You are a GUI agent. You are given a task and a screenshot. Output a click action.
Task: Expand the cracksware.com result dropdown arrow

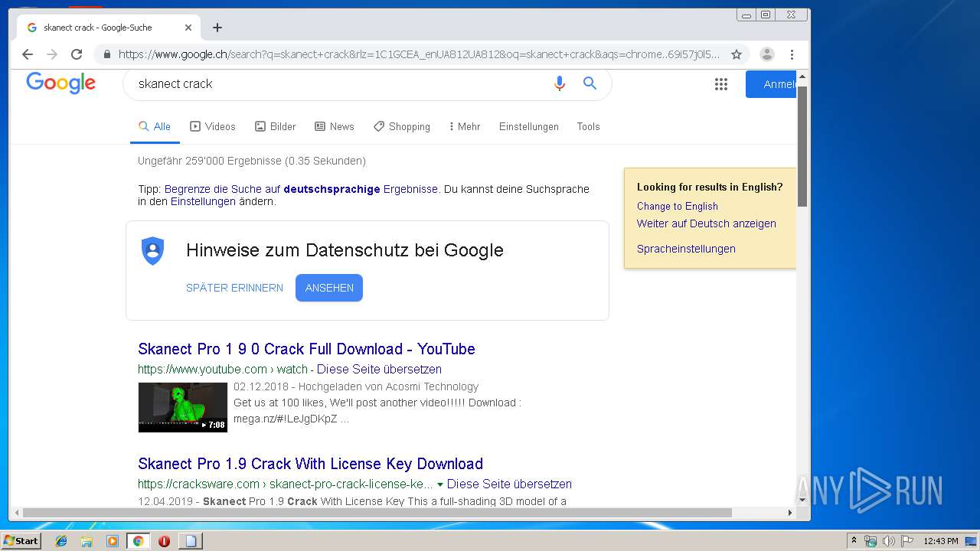[x=440, y=484]
